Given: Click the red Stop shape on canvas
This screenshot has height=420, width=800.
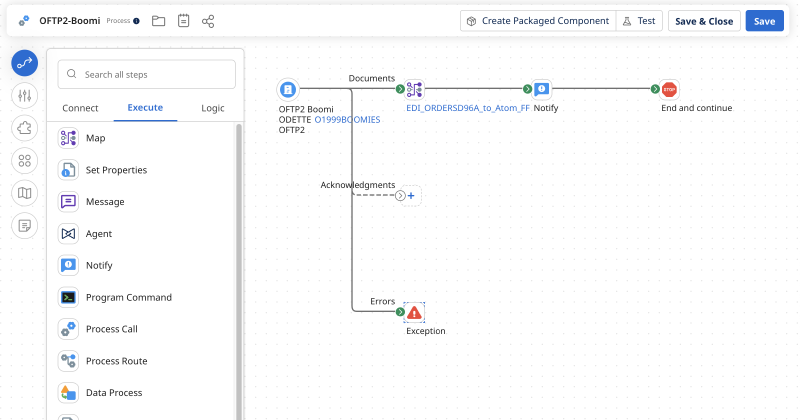Looking at the screenshot, I should (669, 89).
